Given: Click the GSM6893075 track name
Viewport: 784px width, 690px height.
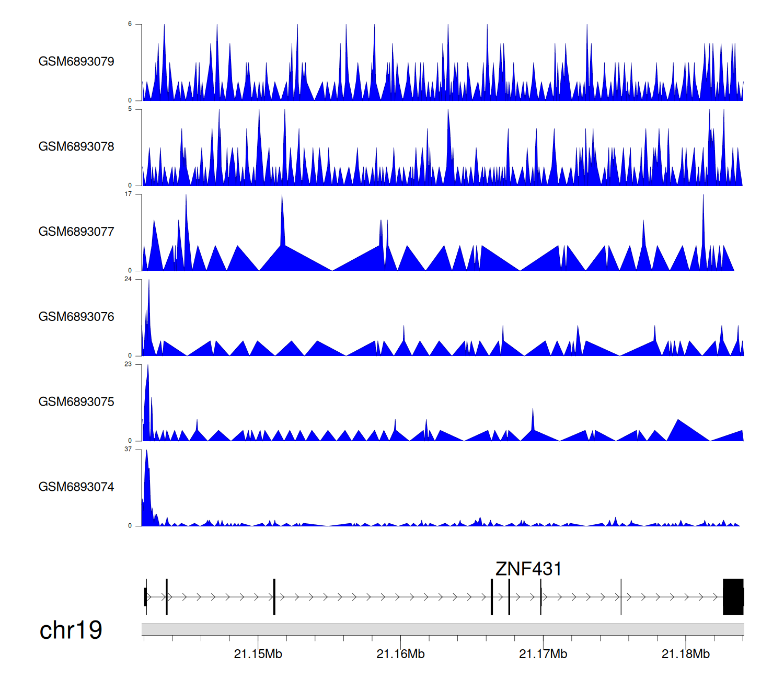Looking at the screenshot, I should tap(76, 402).
